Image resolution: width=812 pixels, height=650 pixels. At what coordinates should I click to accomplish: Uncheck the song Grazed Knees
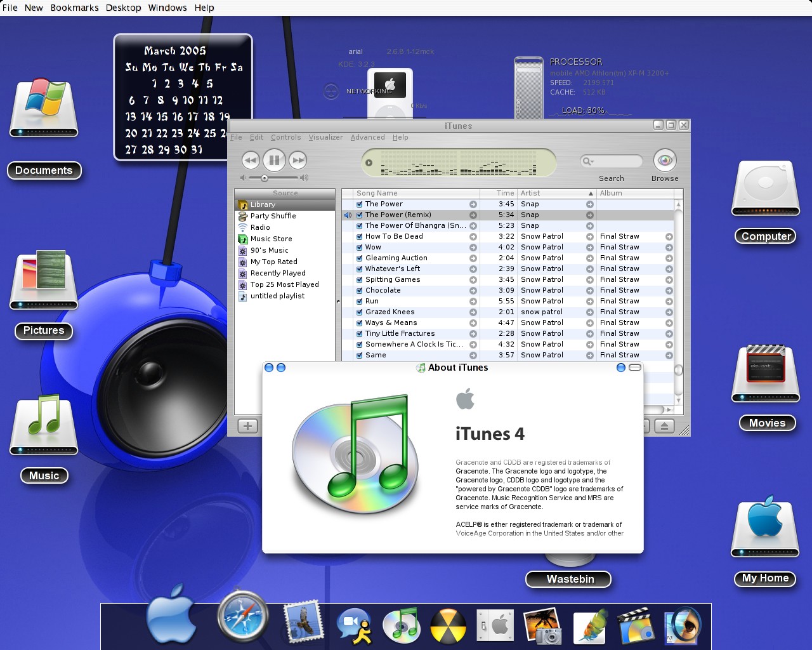pyautogui.click(x=359, y=312)
